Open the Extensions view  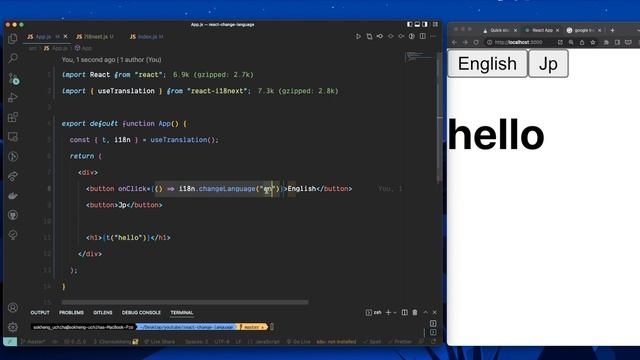13,117
